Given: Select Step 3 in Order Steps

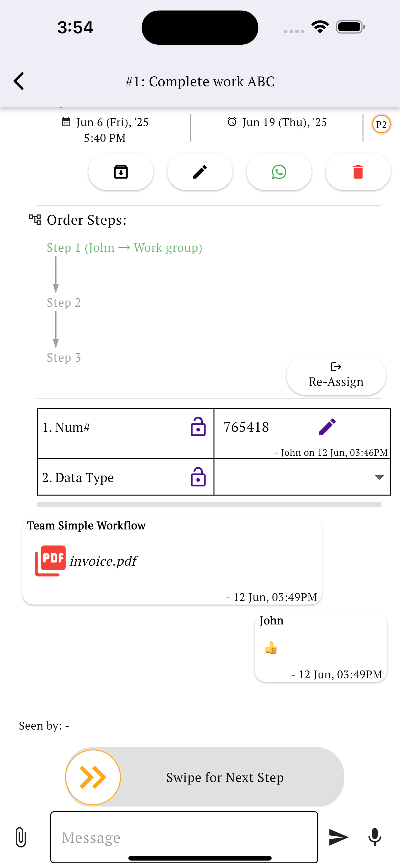Looking at the screenshot, I should click(x=64, y=358).
